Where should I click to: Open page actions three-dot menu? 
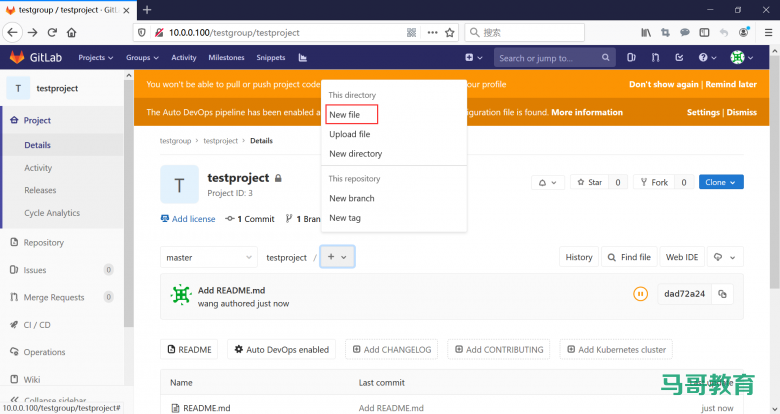click(432, 32)
